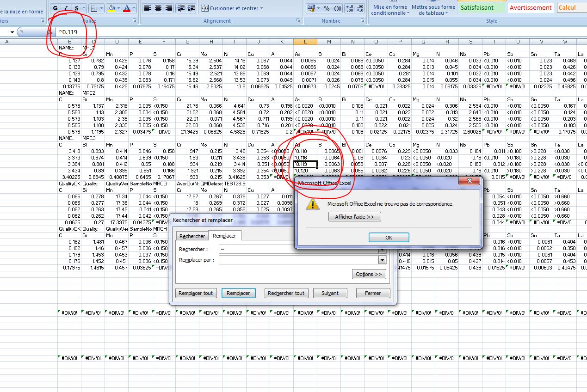Viewport: 587px width, 392px height.
Task: Apply yellow fill color with paint bucket
Action: point(111,8)
